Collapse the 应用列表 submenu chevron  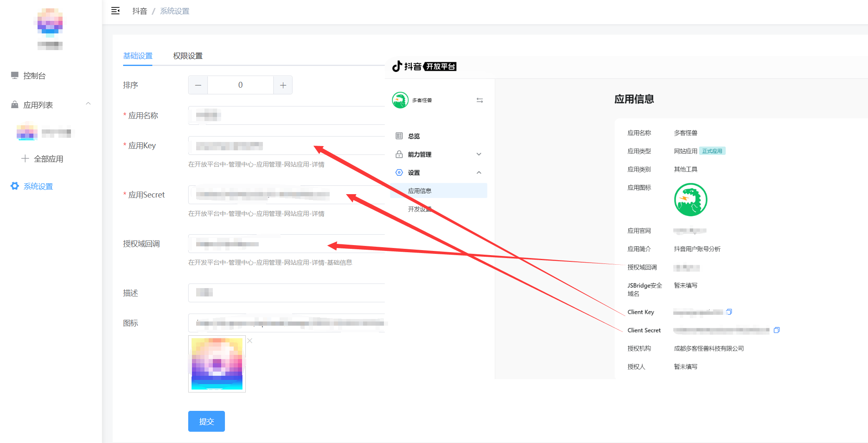88,104
